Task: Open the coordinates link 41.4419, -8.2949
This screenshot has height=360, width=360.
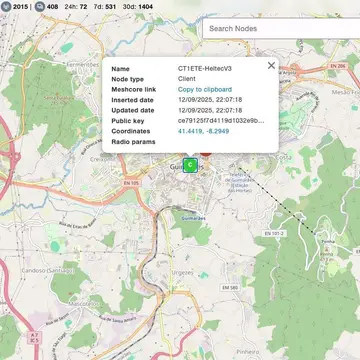Action: click(x=203, y=131)
